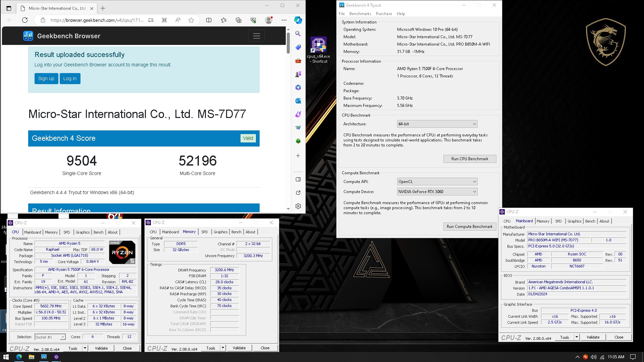This screenshot has width=644, height=362.
Task: Open Windows Start button
Action: click(6, 357)
